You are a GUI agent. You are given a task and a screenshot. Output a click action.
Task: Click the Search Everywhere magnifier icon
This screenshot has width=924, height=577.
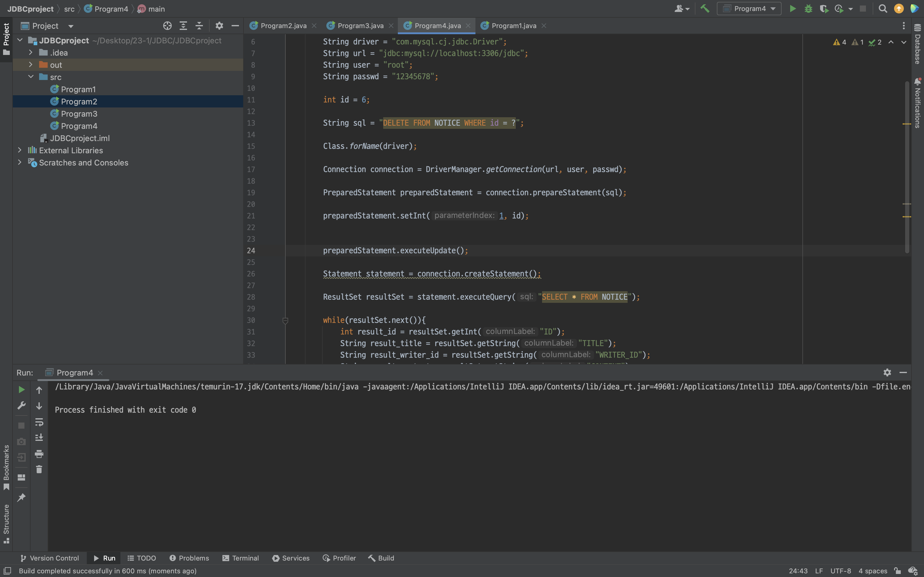pos(882,9)
